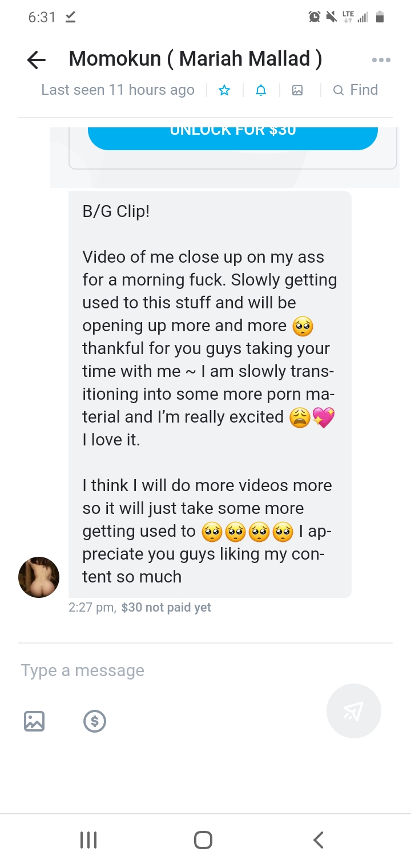
Task: Tap the Android back navigation chevron
Action: coord(319,840)
